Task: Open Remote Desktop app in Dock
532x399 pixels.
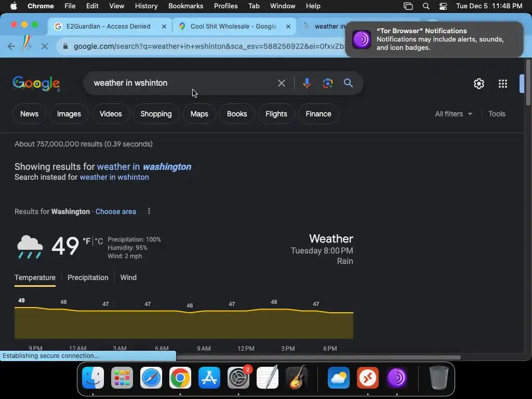Action: coord(368,377)
